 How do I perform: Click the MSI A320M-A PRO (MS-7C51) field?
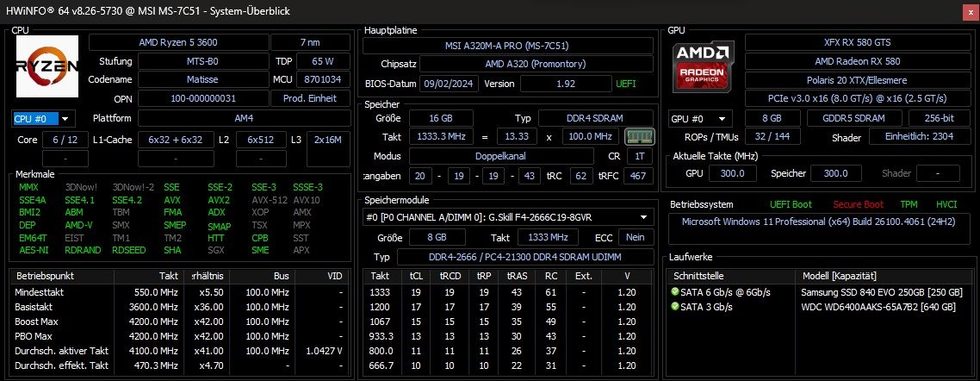508,46
